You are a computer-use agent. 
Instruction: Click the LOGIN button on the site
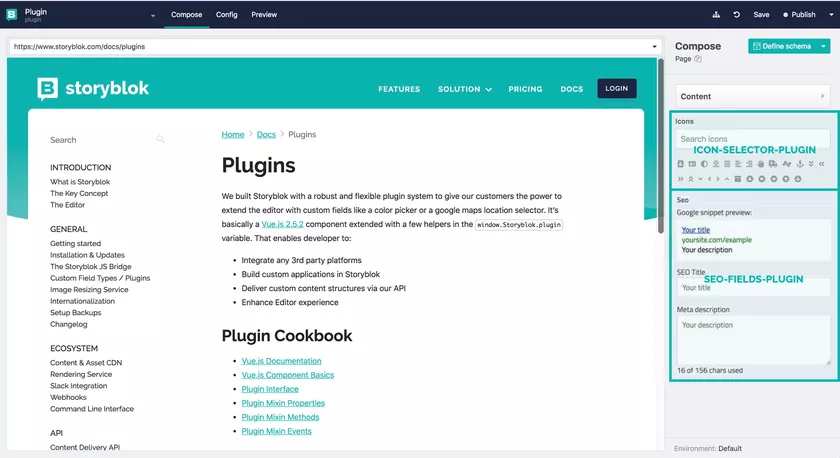617,88
